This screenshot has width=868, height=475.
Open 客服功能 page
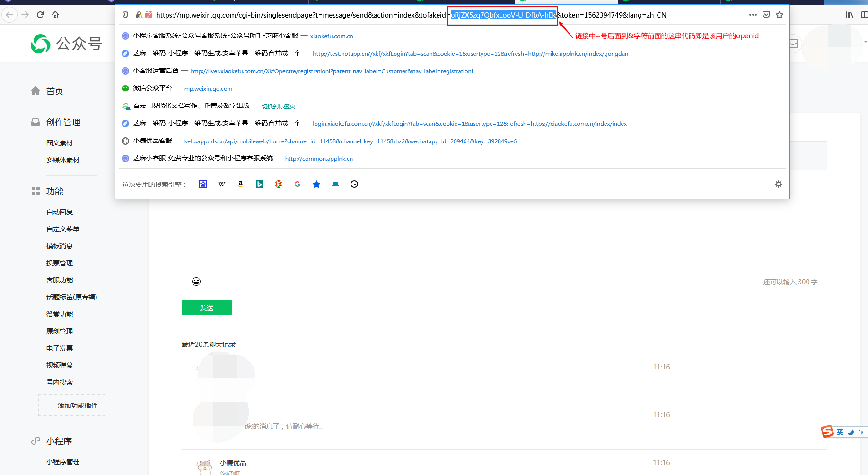pyautogui.click(x=60, y=280)
